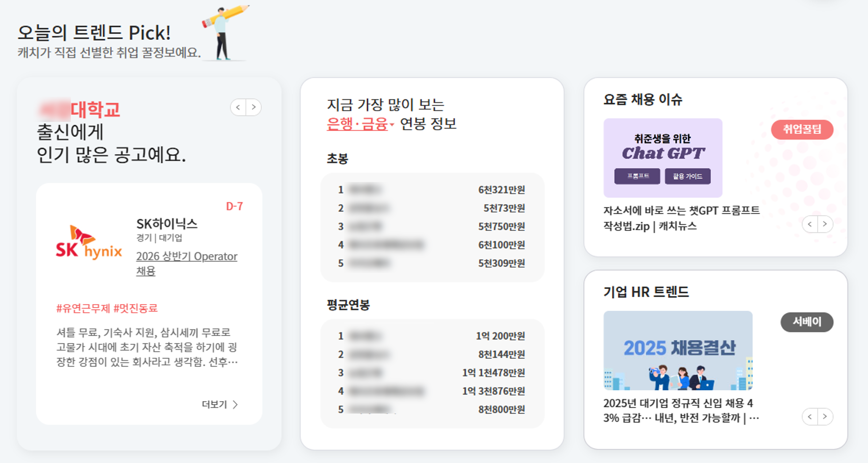868x463 pixels.
Task: Click next arrow in university job card
Action: (253, 107)
